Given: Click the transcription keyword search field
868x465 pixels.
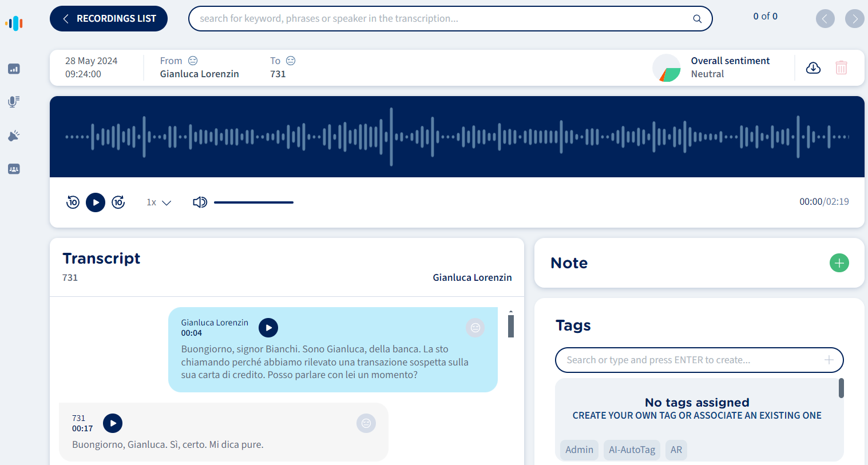Looking at the screenshot, I should [441, 19].
